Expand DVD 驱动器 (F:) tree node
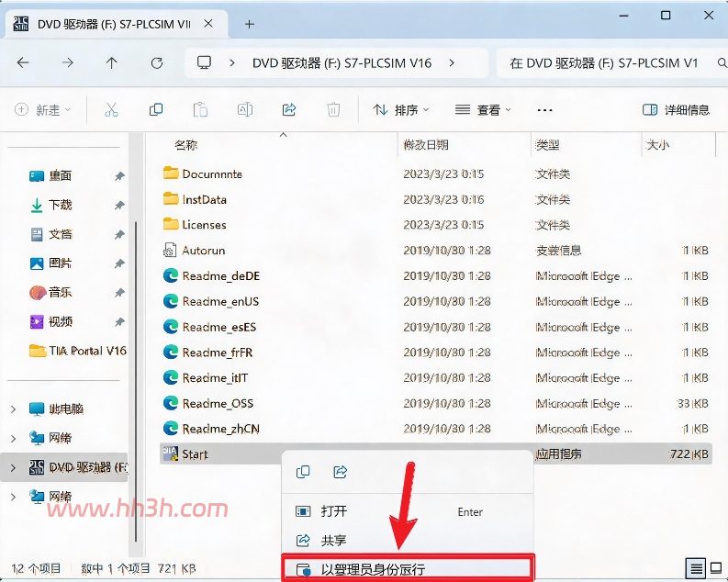This screenshot has width=728, height=582. (14, 467)
